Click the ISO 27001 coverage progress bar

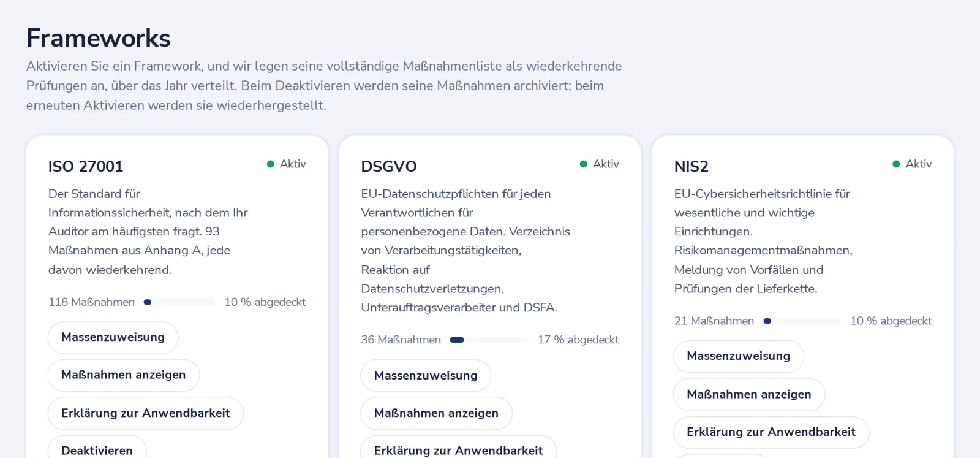click(x=179, y=302)
